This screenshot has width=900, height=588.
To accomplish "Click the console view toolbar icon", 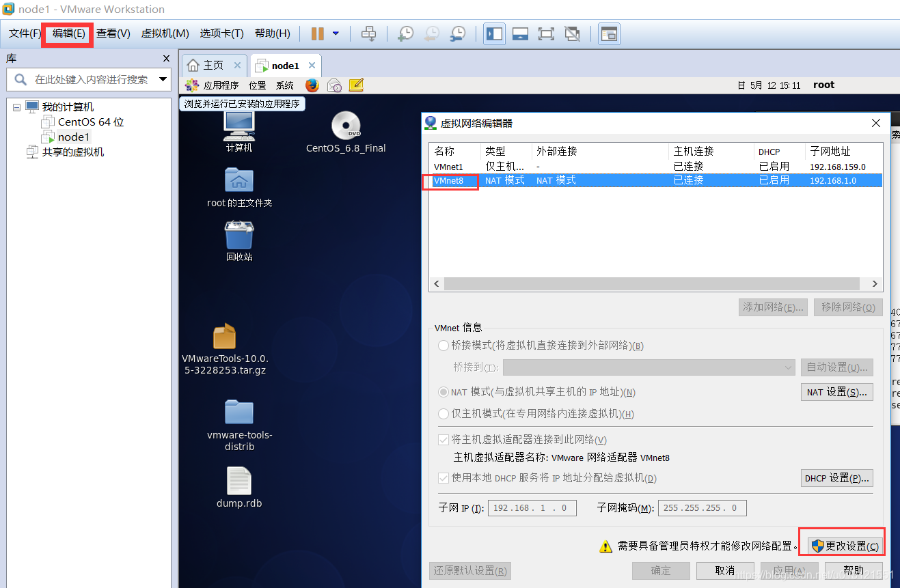I will pyautogui.click(x=609, y=33).
